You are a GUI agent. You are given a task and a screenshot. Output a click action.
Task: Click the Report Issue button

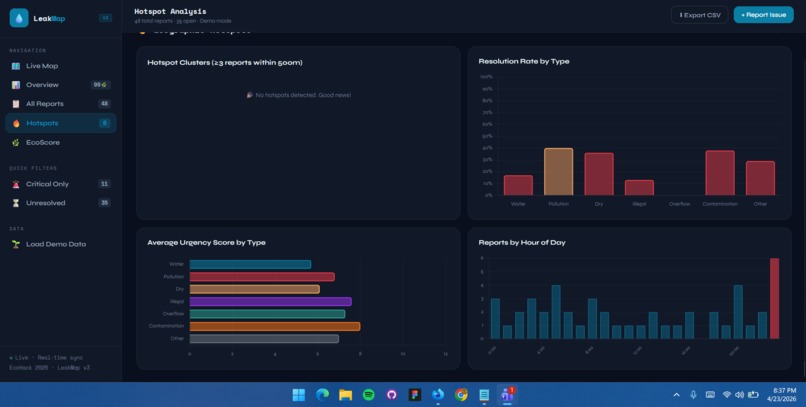tap(763, 15)
